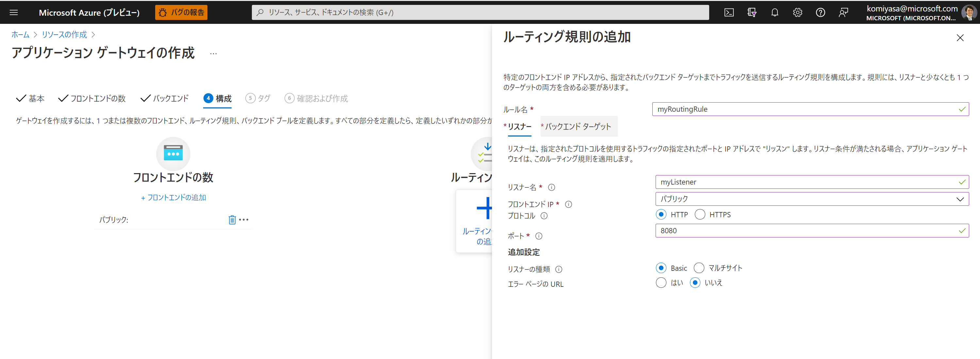This screenshot has width=980, height=359.
Task: Open the hamburger portal menu
Action: click(x=14, y=12)
